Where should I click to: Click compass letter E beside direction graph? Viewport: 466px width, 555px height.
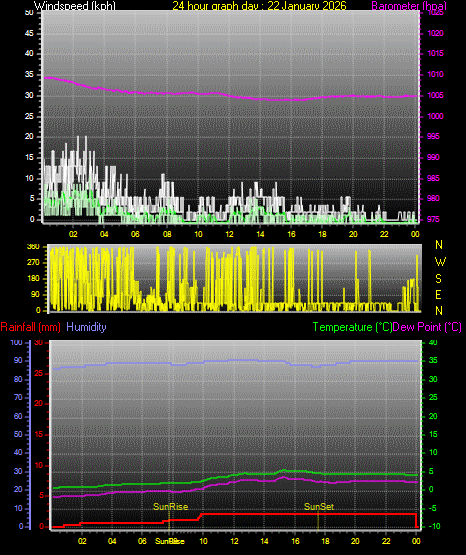[438, 295]
